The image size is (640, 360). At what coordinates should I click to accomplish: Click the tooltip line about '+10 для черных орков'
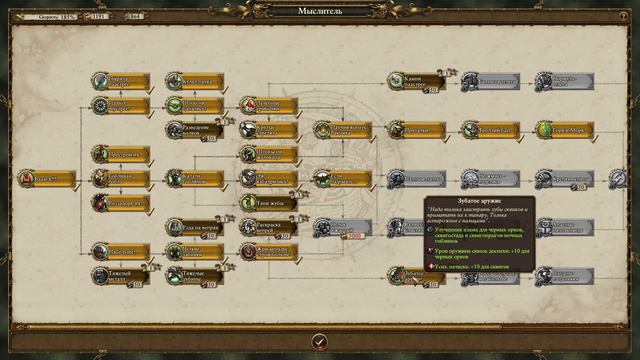pyautogui.click(x=482, y=254)
